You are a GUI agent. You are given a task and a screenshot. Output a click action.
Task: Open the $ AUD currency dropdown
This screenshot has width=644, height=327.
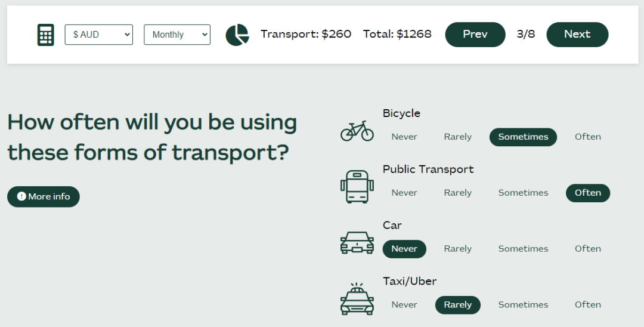pyautogui.click(x=98, y=35)
